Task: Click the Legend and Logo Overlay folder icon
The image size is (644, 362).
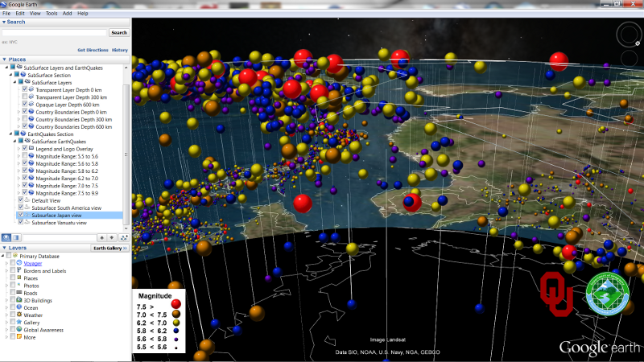Action: tap(31, 148)
